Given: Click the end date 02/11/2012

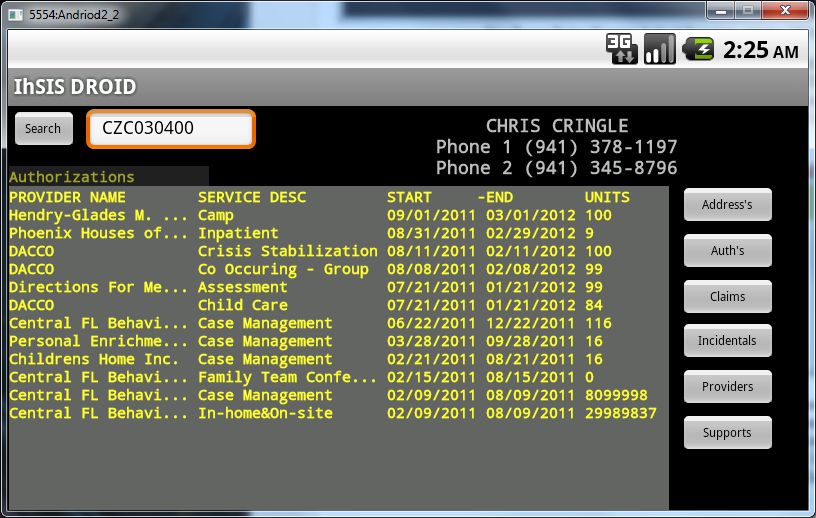Looking at the screenshot, I should tap(531, 251).
